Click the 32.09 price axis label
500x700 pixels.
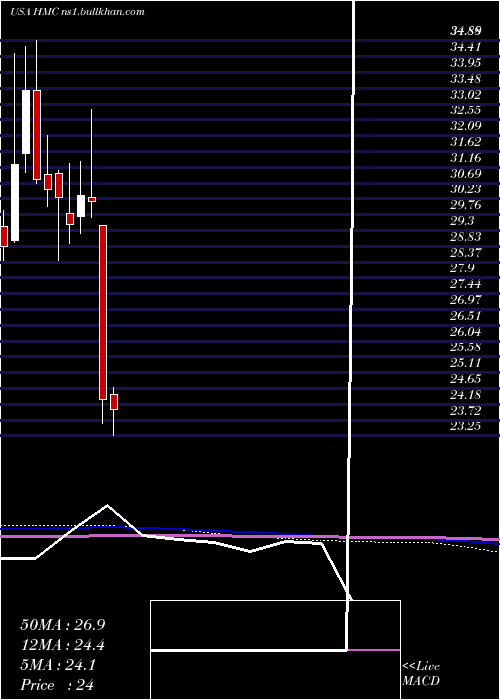coord(466,127)
